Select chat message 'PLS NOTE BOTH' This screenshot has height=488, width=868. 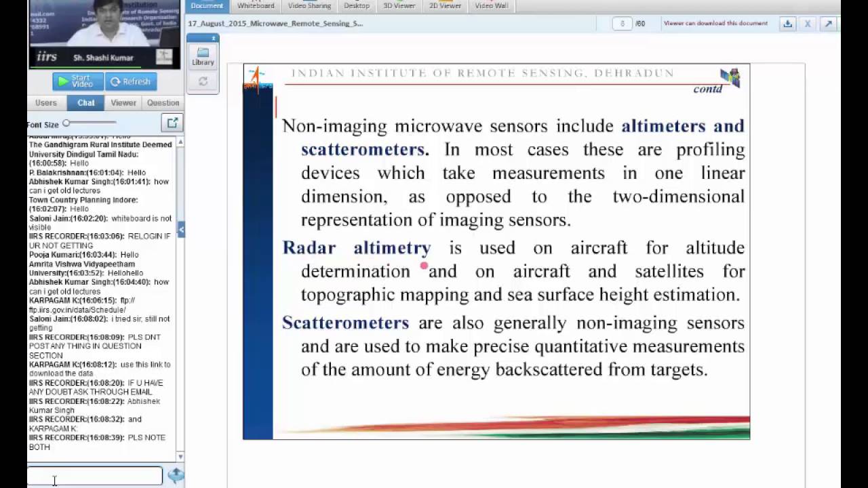pos(97,442)
